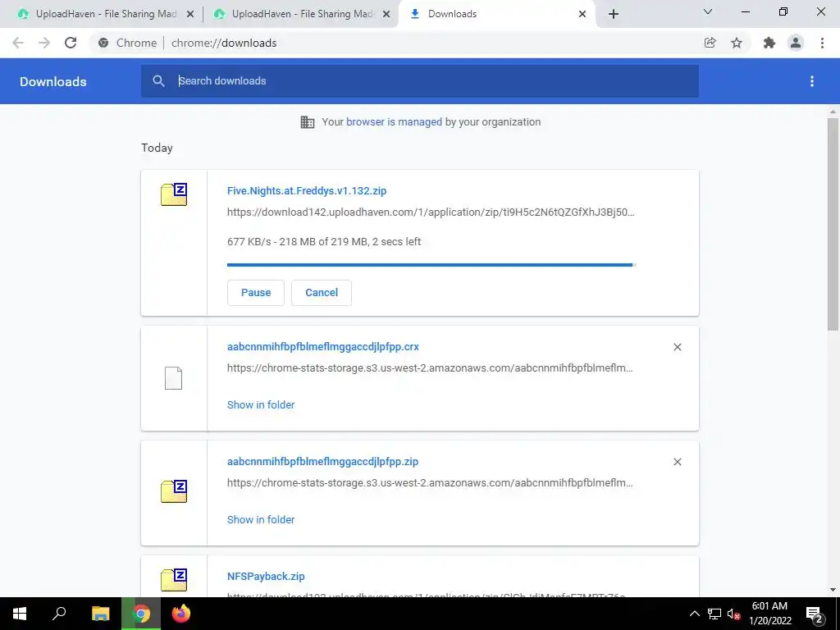Open the Extensions puzzle icon
The image size is (840, 630).
769,43
